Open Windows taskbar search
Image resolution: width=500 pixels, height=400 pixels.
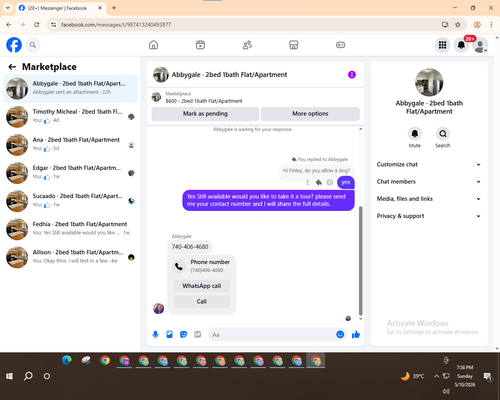pyautogui.click(x=28, y=376)
